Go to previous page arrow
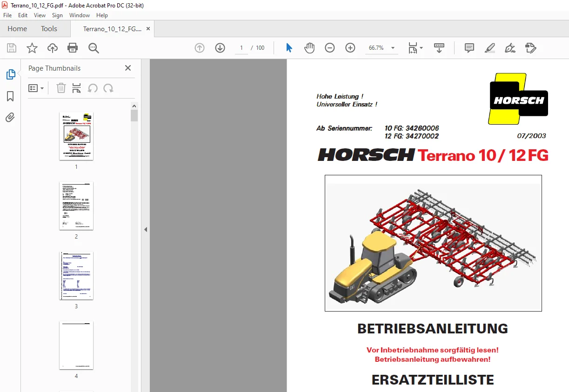 (x=200, y=48)
